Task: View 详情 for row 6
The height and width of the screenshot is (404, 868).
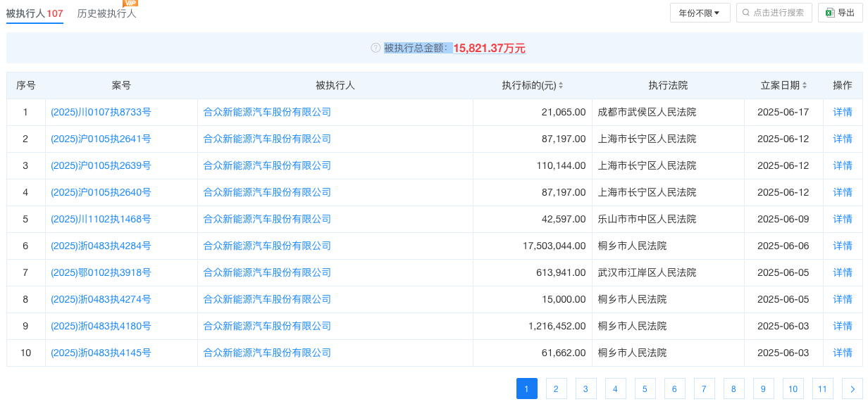Action: [843, 246]
